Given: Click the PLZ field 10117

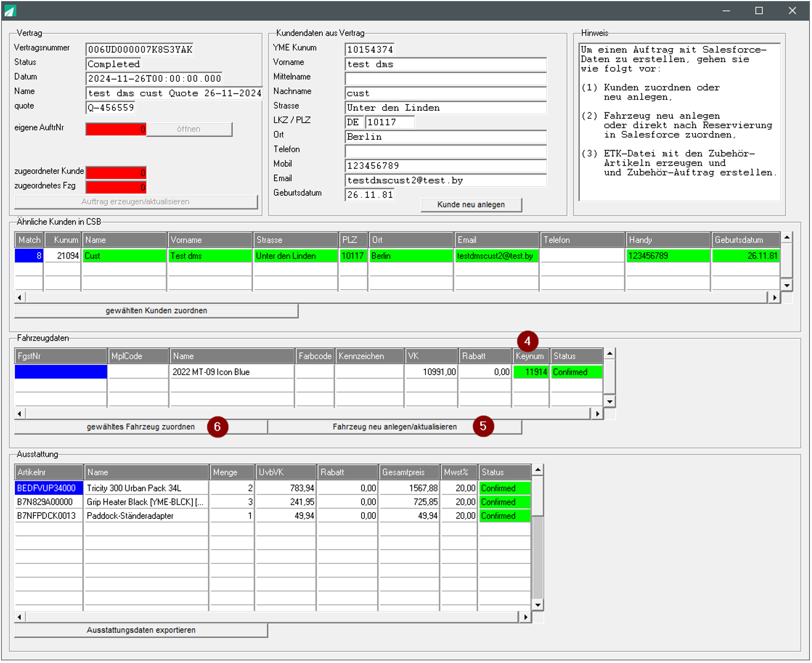Looking at the screenshot, I should (390, 122).
